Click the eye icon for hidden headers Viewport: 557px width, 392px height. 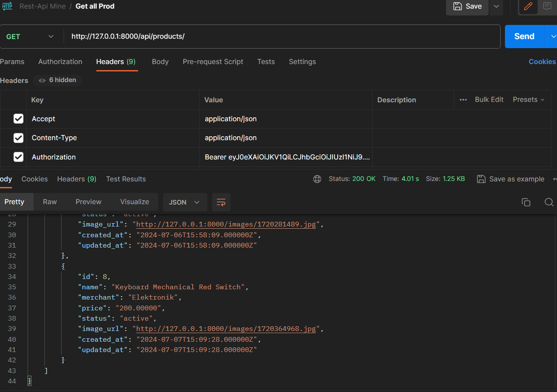[42, 80]
